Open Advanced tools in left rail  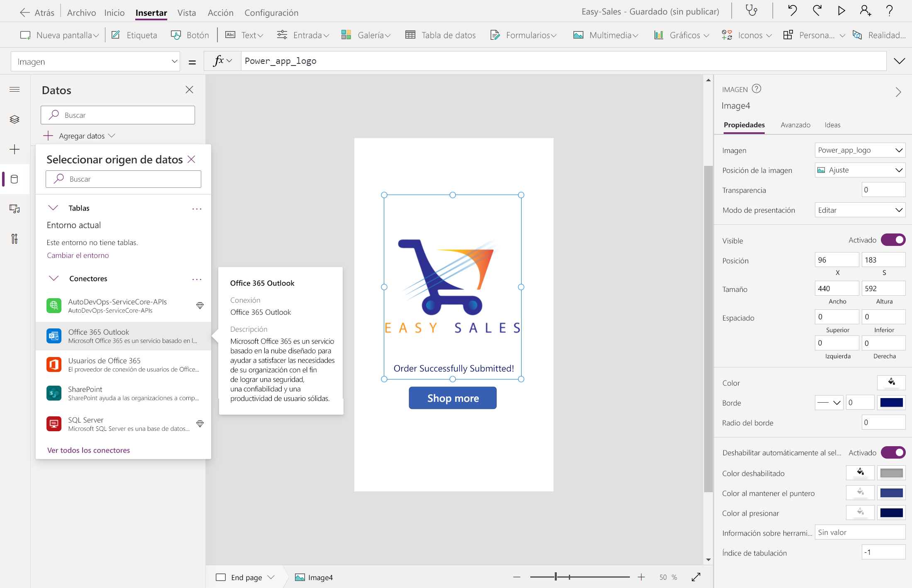click(x=15, y=239)
